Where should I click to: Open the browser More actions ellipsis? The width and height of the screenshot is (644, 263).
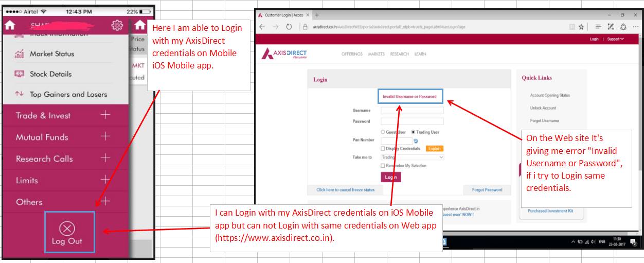(x=636, y=27)
